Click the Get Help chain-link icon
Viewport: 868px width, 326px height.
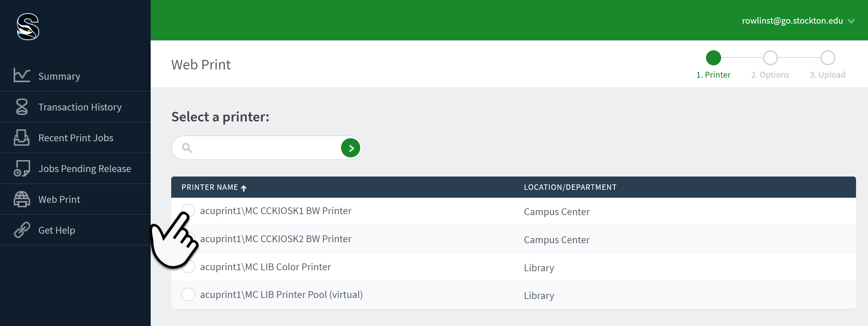click(22, 230)
